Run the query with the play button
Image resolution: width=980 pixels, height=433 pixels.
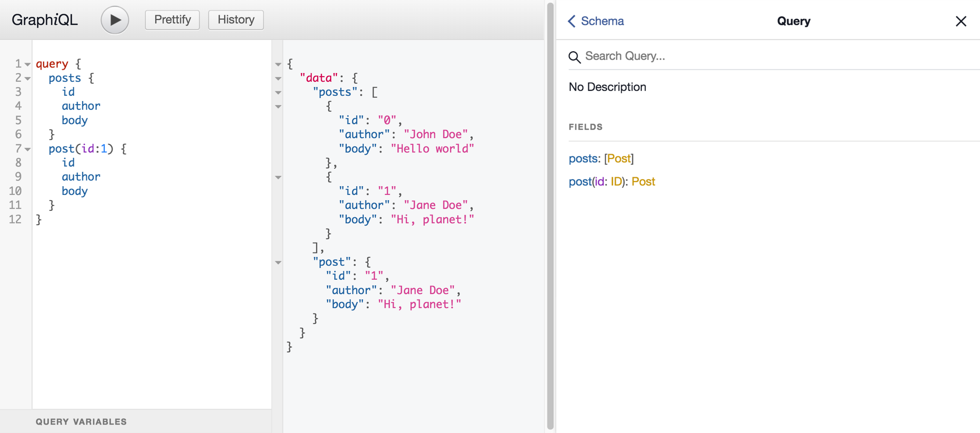tap(115, 20)
